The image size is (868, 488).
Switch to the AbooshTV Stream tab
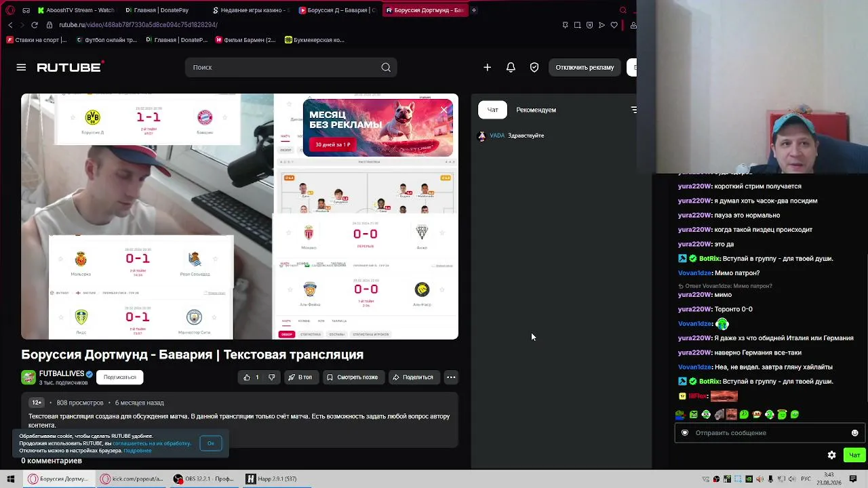click(76, 10)
